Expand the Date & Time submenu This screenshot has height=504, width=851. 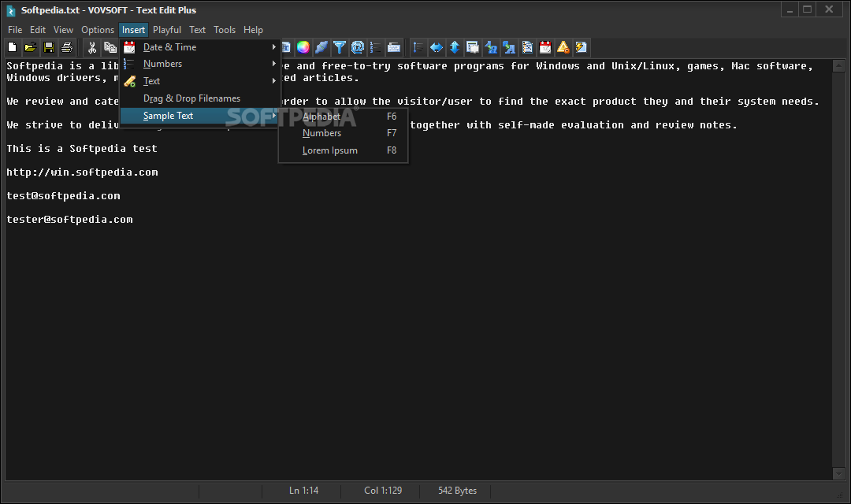(x=199, y=47)
